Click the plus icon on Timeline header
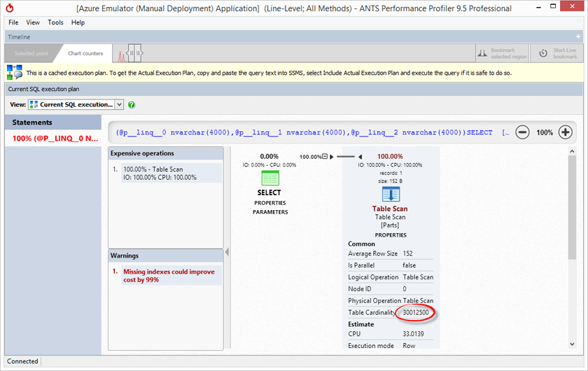 point(578,36)
